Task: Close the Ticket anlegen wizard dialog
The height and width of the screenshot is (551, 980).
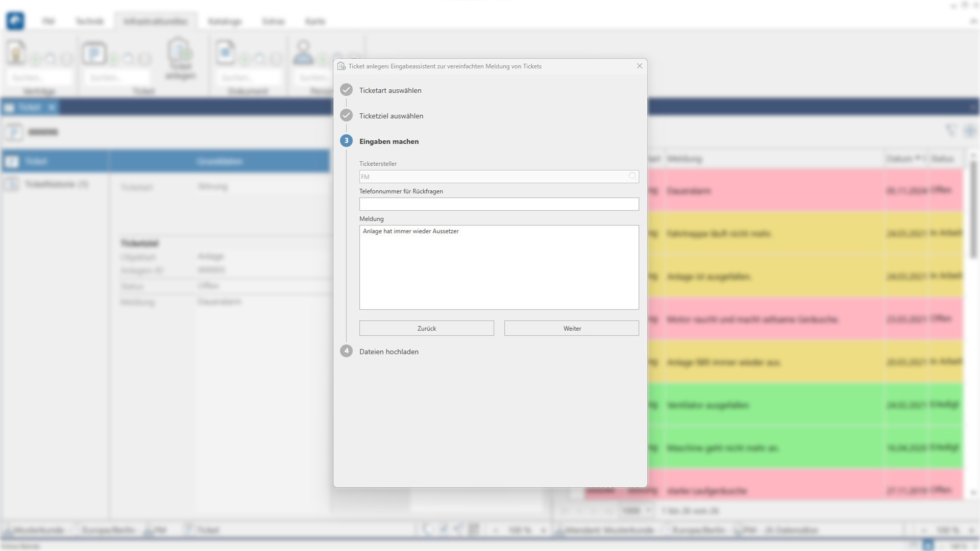Action: pyautogui.click(x=639, y=66)
